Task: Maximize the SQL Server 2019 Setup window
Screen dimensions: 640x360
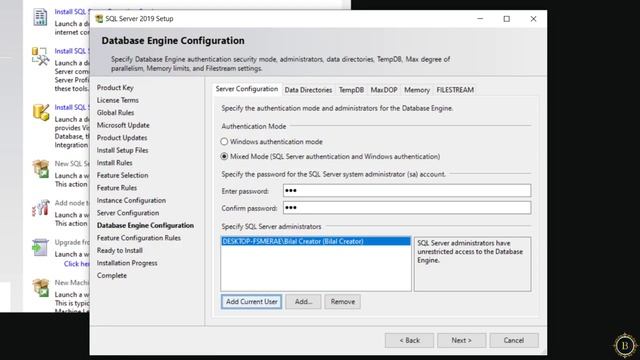Action: tap(507, 19)
